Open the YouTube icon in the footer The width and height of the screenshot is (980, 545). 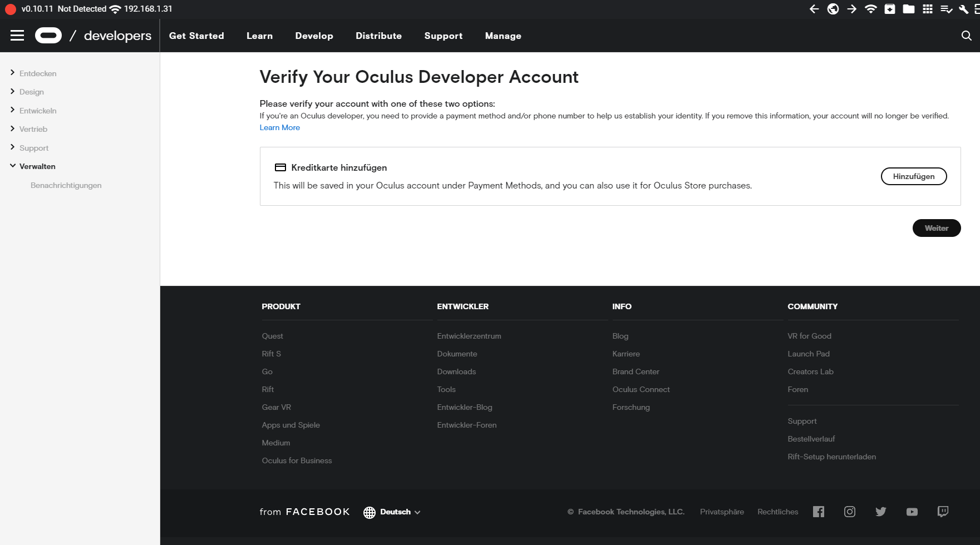pos(912,512)
